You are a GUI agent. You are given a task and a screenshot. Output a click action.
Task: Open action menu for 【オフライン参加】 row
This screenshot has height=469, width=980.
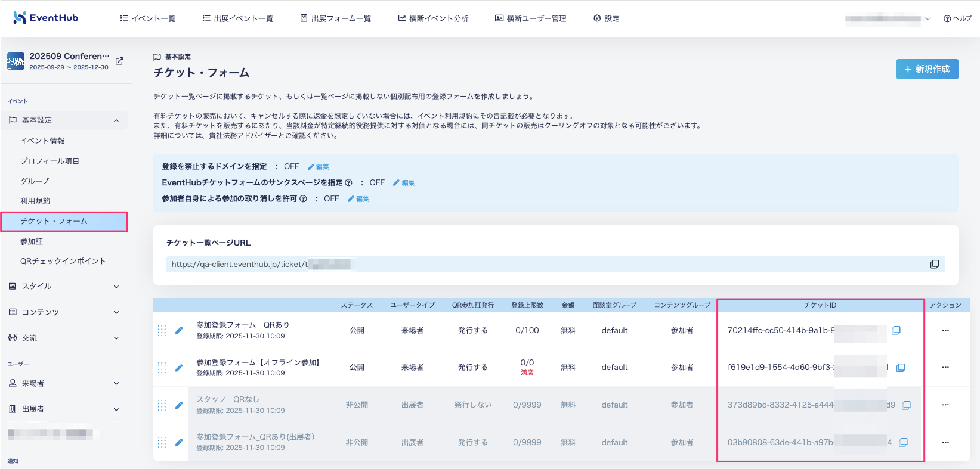pyautogui.click(x=945, y=368)
